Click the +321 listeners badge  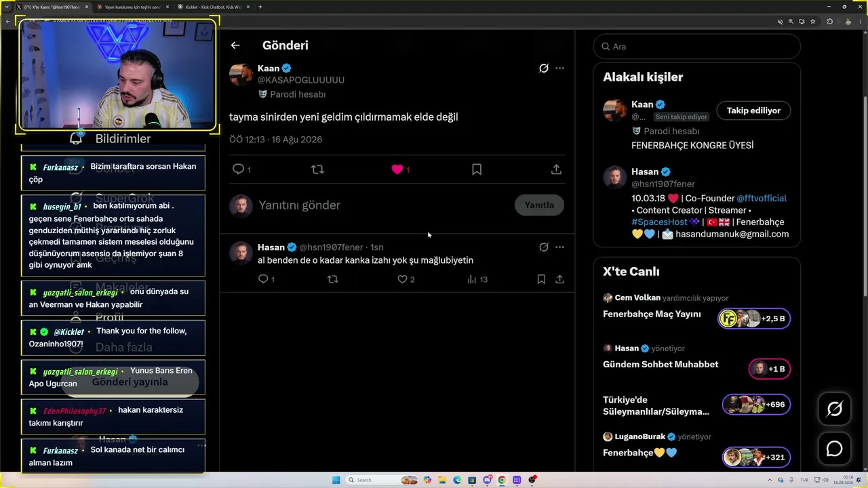756,457
